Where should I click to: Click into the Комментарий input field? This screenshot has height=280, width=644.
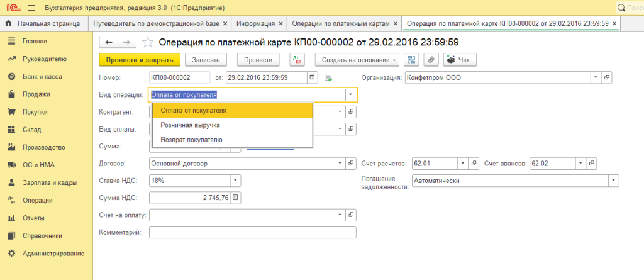click(x=252, y=232)
